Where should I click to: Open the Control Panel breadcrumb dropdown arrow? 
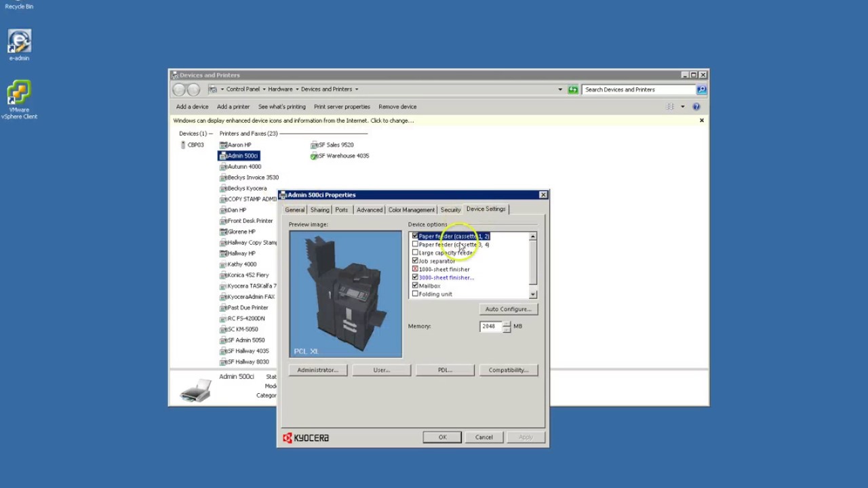tap(263, 89)
